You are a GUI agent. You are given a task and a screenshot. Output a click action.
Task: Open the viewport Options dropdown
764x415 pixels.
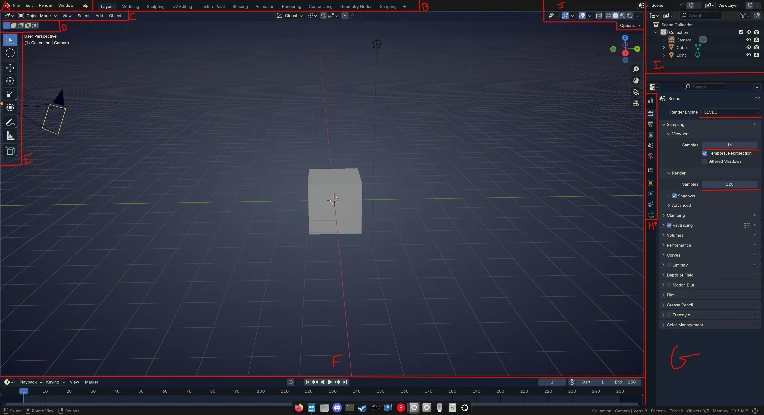[x=629, y=25]
